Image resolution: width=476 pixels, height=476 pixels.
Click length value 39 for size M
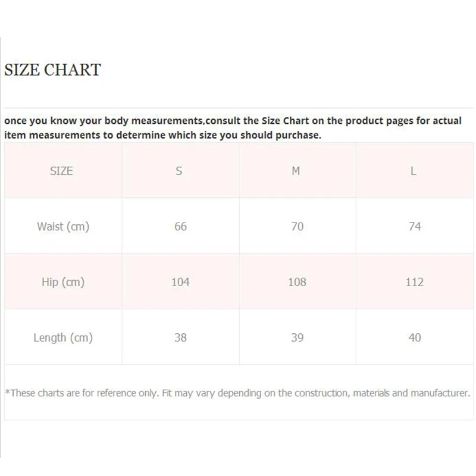tap(297, 337)
